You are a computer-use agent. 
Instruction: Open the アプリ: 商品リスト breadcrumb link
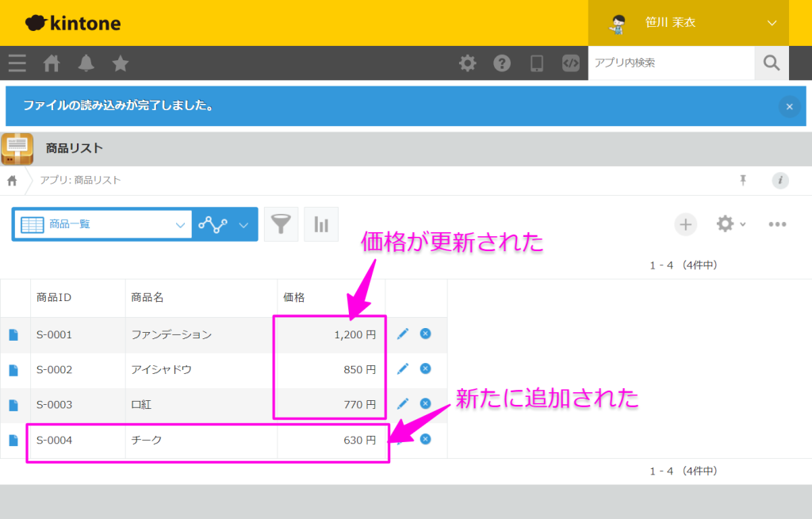tap(80, 180)
